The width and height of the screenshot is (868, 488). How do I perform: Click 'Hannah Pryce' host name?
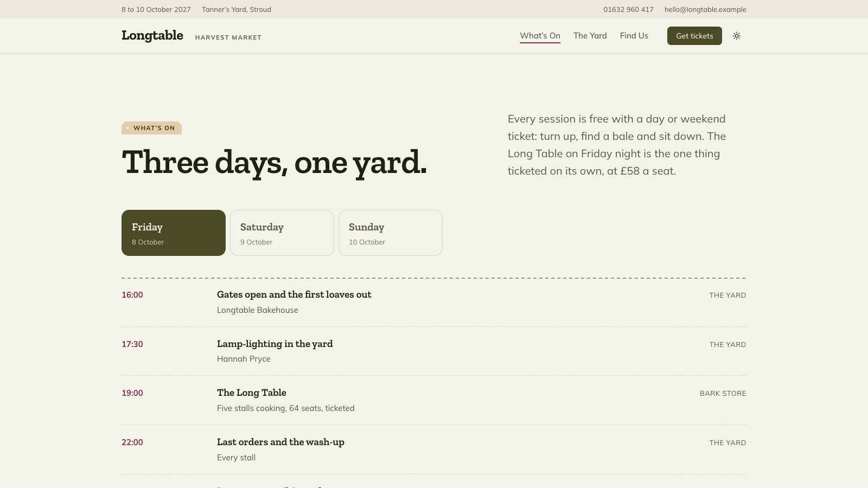(244, 359)
